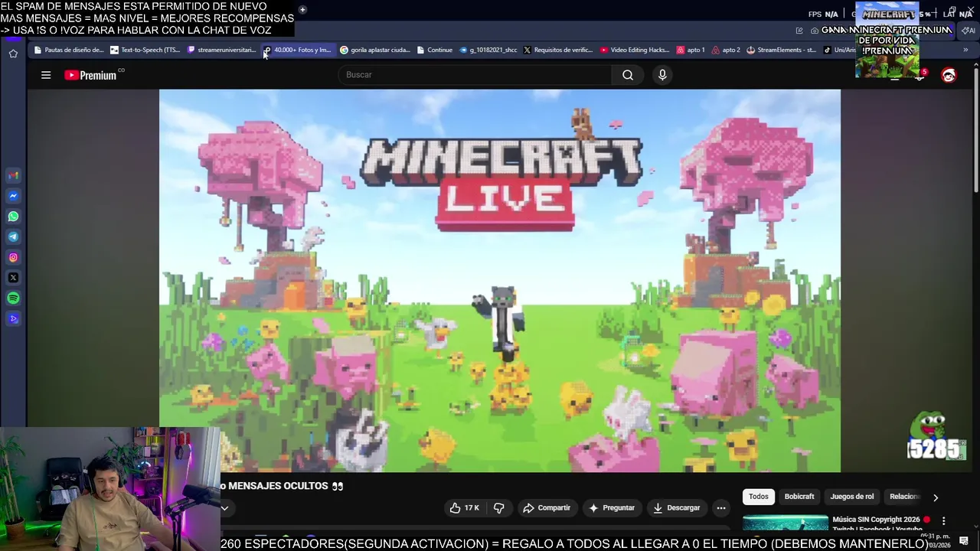Screen dimensions: 980x551
Task: Select the Juegos de rol chip
Action: click(851, 497)
